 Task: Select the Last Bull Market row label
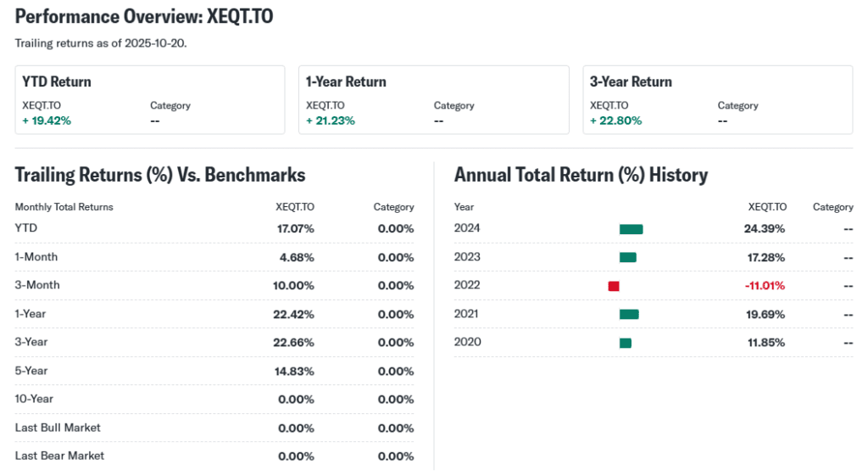pyautogui.click(x=58, y=428)
